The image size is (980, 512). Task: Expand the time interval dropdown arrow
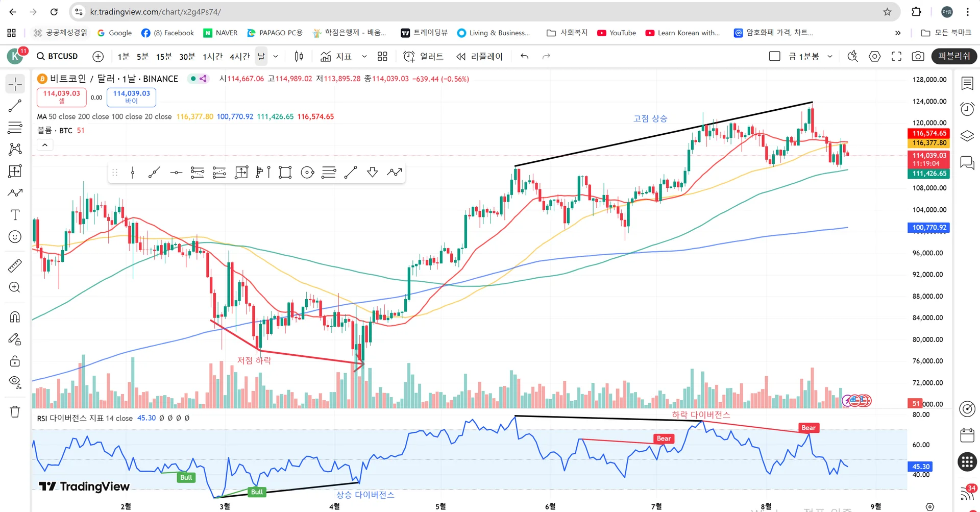(x=276, y=56)
